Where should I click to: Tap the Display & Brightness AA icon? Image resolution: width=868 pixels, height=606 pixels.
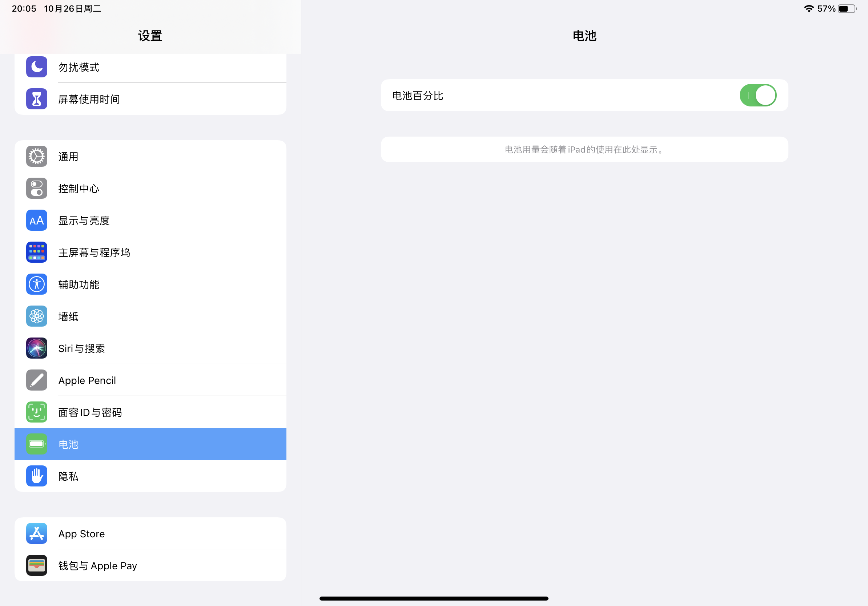point(37,220)
